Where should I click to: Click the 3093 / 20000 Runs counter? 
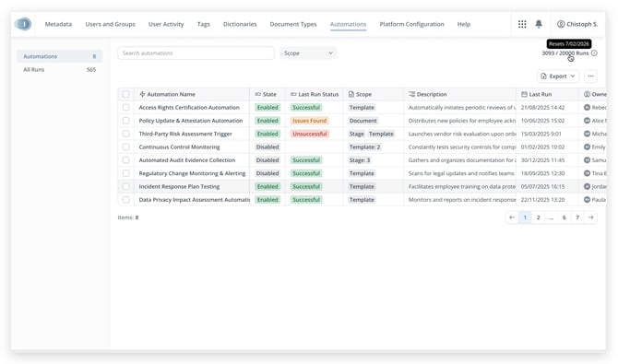(x=565, y=53)
